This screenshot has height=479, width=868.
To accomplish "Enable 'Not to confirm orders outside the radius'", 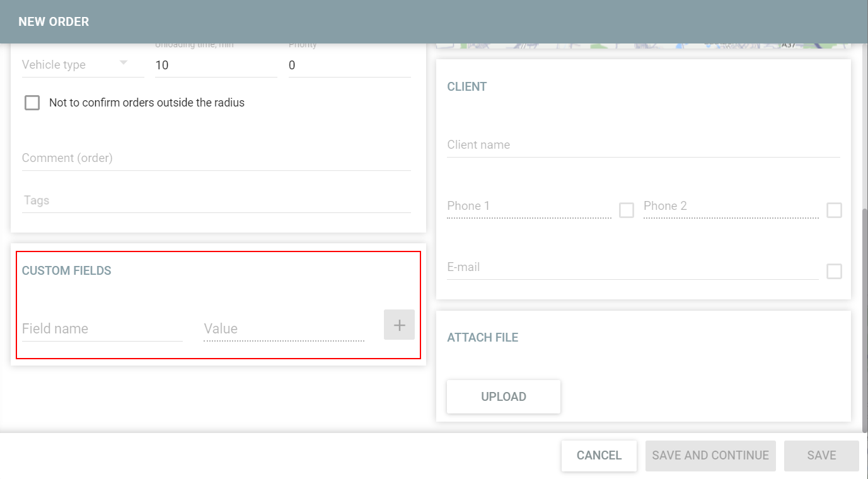I will [32, 102].
